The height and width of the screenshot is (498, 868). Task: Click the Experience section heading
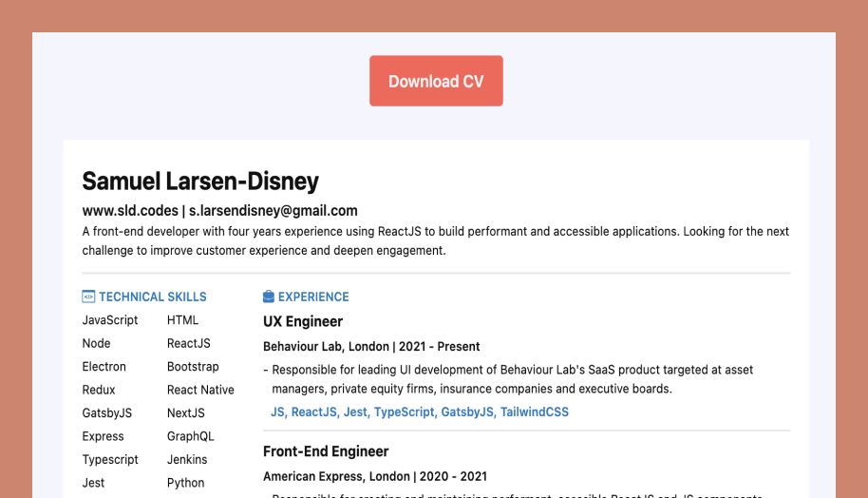tap(313, 297)
